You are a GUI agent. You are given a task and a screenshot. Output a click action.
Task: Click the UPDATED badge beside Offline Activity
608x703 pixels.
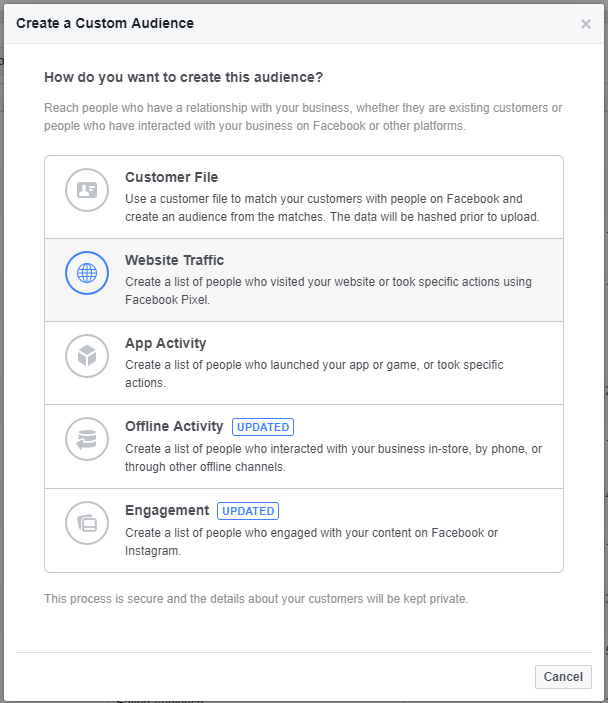263,427
